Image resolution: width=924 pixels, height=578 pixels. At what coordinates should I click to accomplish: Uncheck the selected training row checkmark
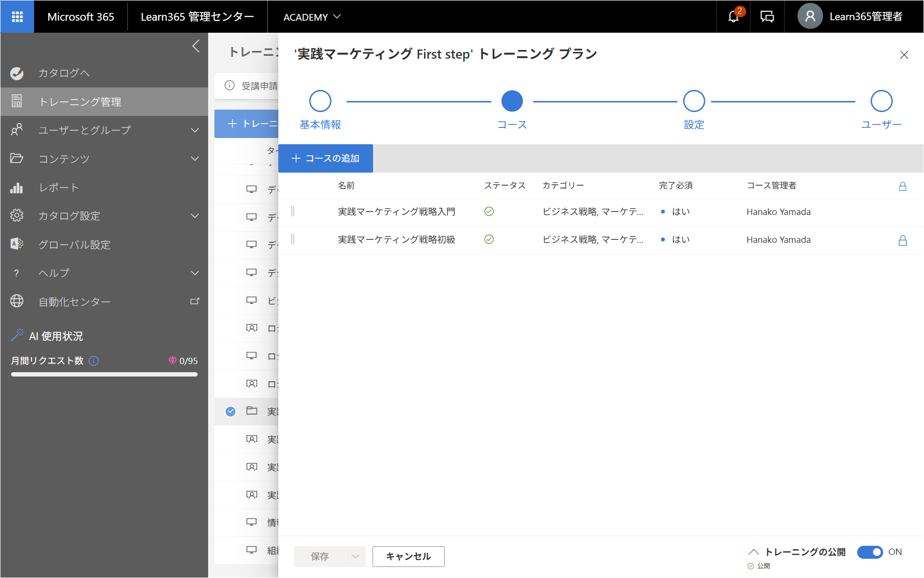[x=231, y=412]
